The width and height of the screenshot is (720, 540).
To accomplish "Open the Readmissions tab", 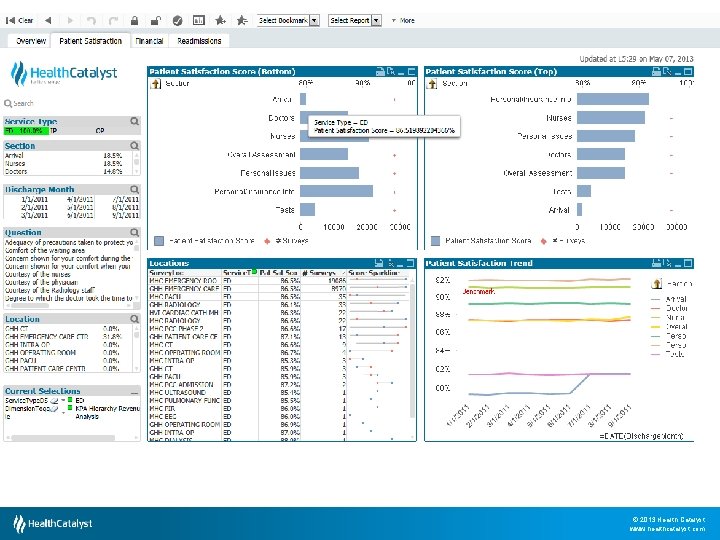I will pyautogui.click(x=199, y=41).
